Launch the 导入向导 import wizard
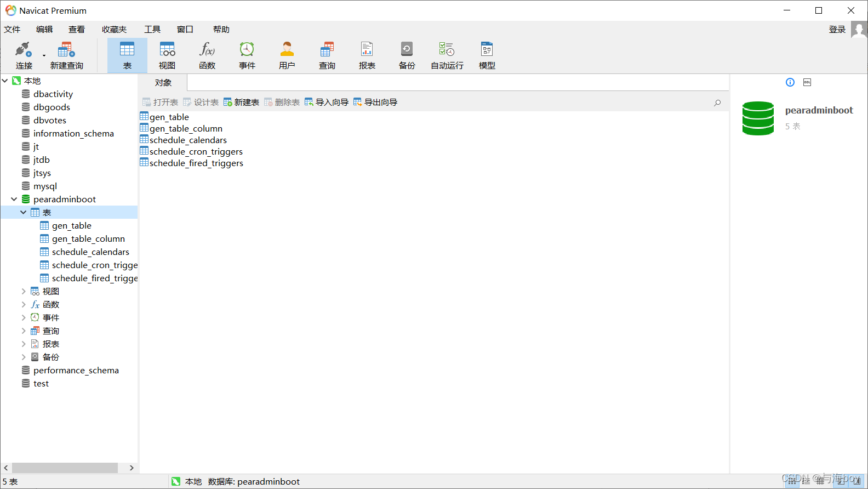This screenshot has height=489, width=868. (327, 103)
